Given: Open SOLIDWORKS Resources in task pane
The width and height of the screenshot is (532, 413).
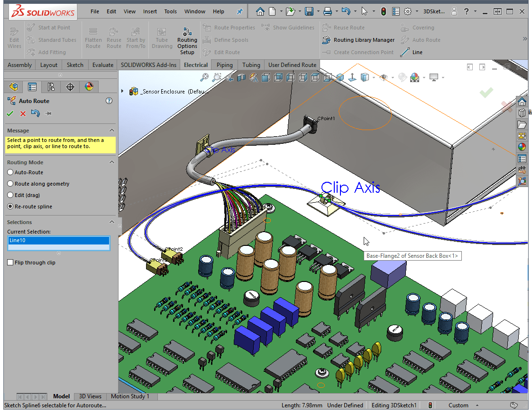Looking at the screenshot, I should pyautogui.click(x=522, y=102).
